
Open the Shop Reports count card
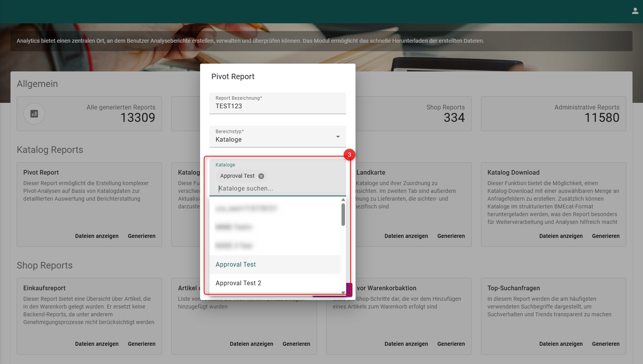coord(413,114)
